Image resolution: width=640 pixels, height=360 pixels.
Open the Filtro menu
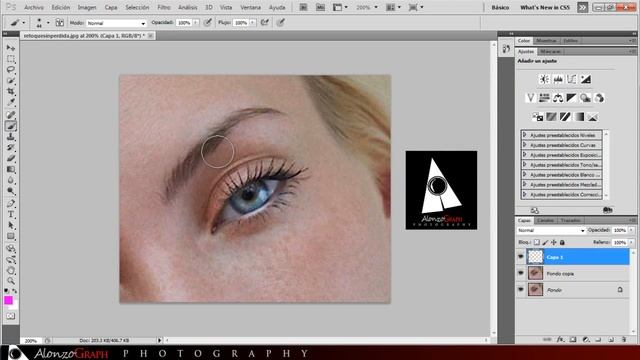pos(164,7)
